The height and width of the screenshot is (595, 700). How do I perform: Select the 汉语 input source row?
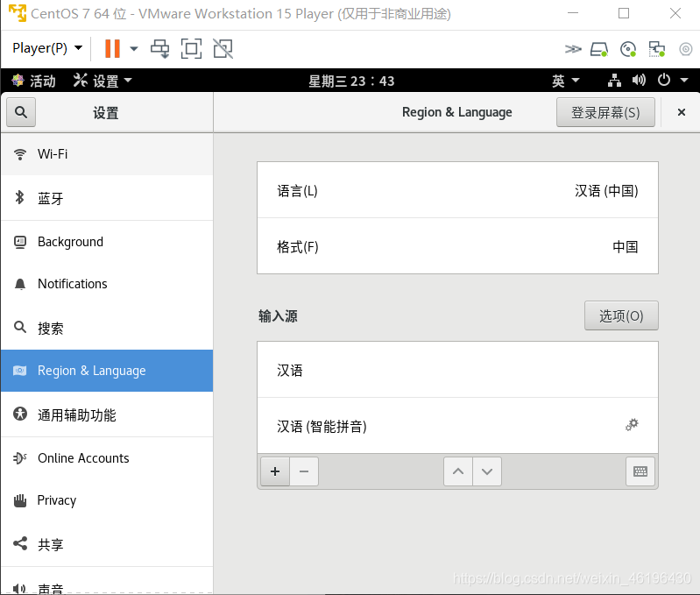tap(457, 370)
